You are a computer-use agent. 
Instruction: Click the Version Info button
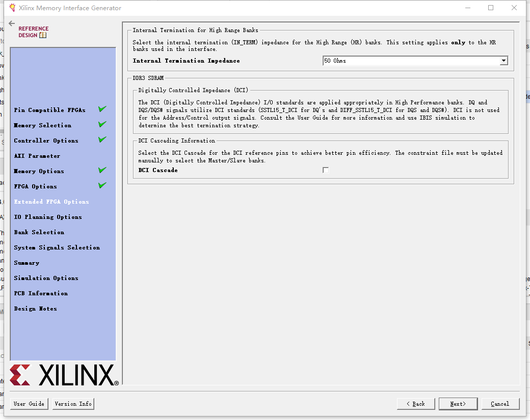tap(73, 404)
